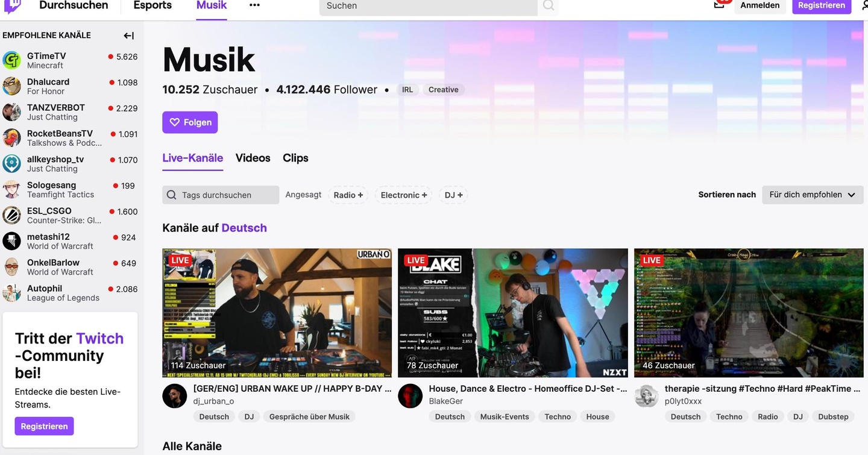Click the Twitch logo icon
Viewport: 868px width, 455px height.
[x=12, y=6]
